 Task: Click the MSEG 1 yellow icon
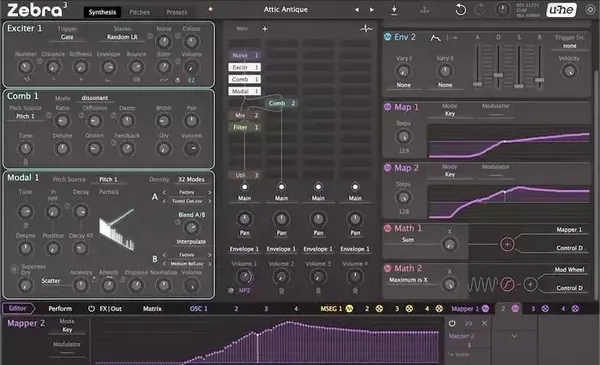click(349, 308)
